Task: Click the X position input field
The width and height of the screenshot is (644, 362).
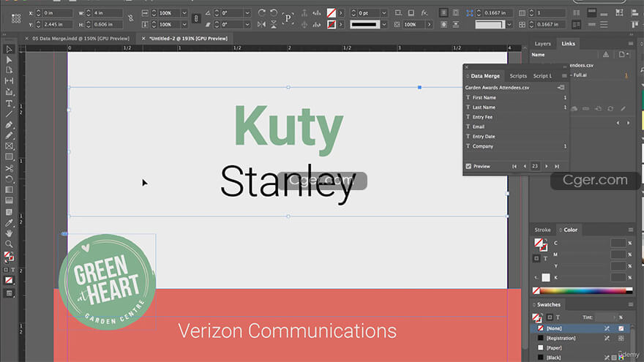Action: coord(57,13)
